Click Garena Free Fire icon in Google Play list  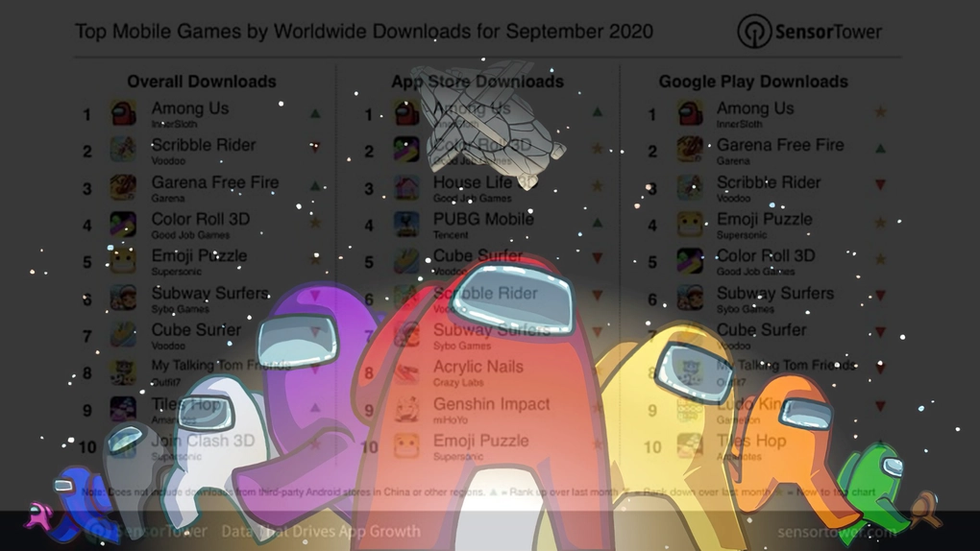pos(690,151)
